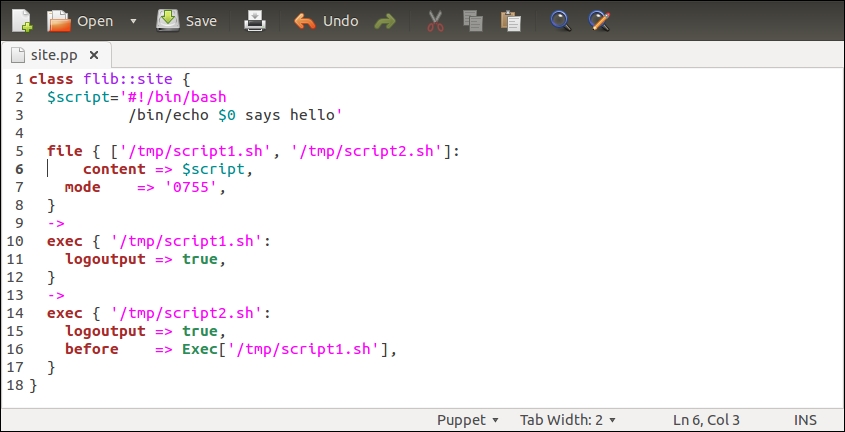Open the Puppet language selector dropdown
The height and width of the screenshot is (432, 845).
[x=468, y=420]
